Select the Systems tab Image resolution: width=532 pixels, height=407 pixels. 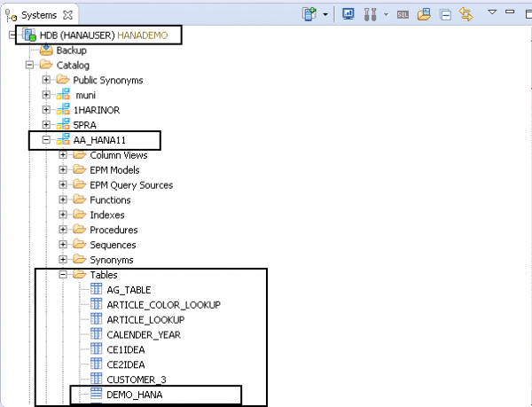click(39, 15)
